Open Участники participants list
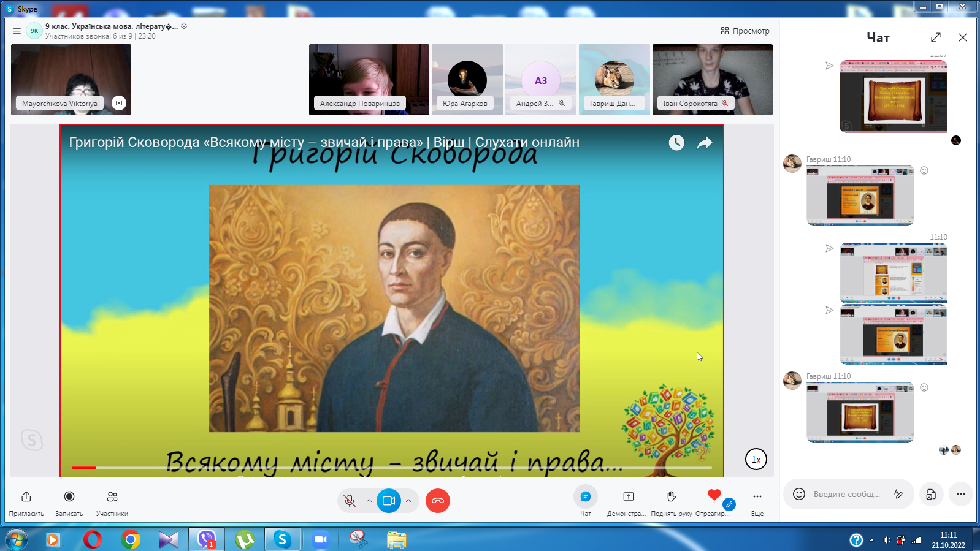The width and height of the screenshot is (980, 551). [112, 496]
